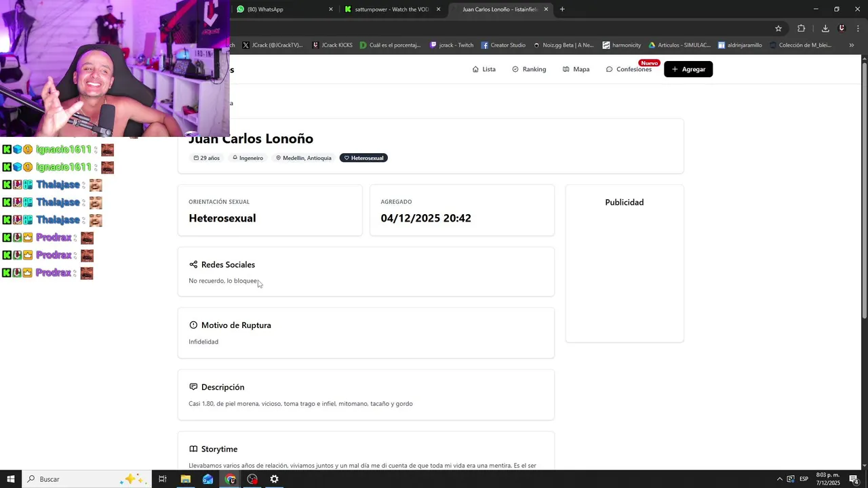Click the Heterosexual badge under the name

coord(363,158)
